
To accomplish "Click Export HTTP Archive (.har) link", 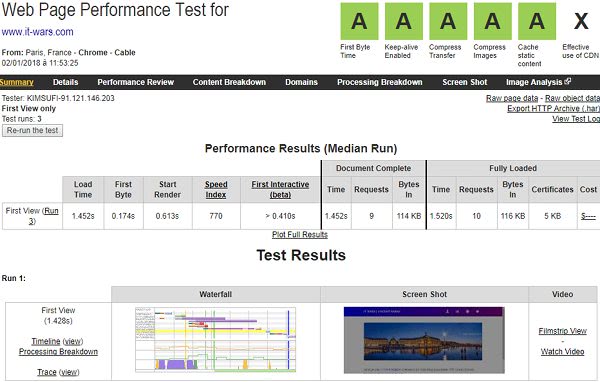I will click(x=553, y=109).
